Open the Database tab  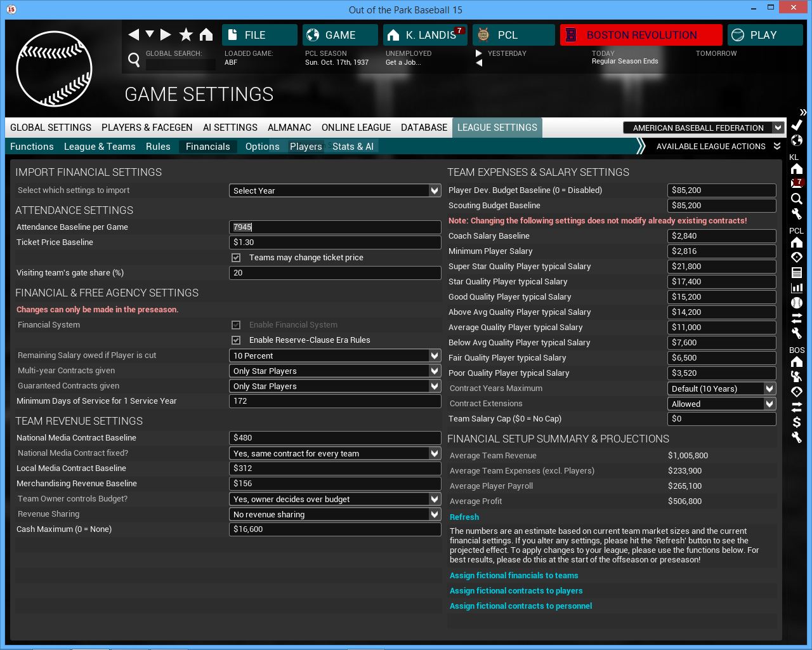tap(424, 128)
